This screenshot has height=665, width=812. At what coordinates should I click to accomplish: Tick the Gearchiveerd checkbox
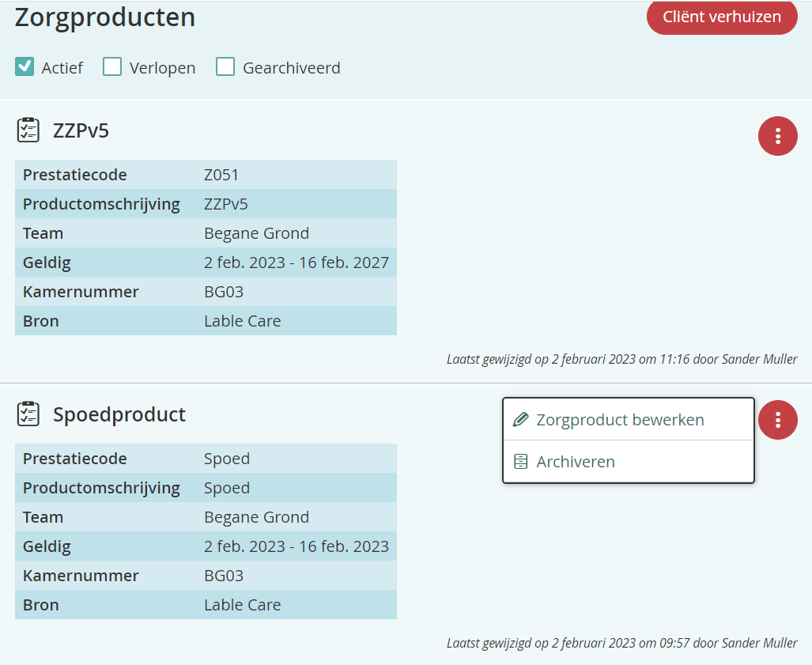coord(225,67)
